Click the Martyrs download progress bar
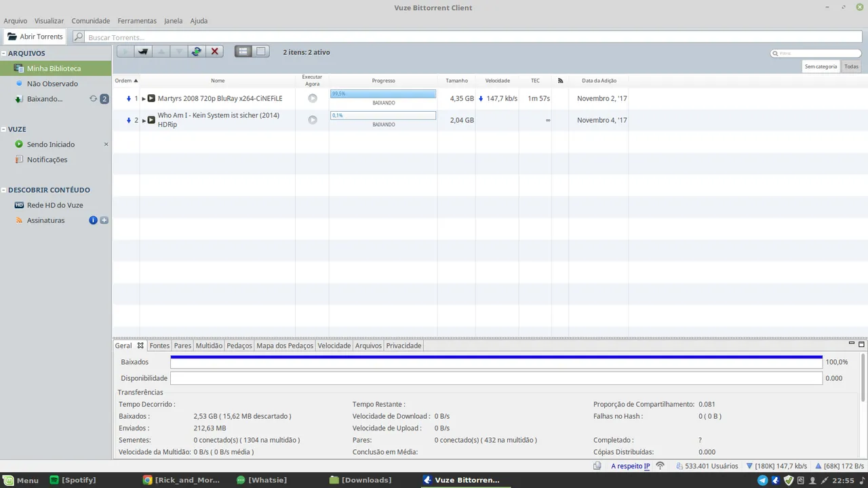Viewport: 868px width, 488px height. (x=383, y=94)
